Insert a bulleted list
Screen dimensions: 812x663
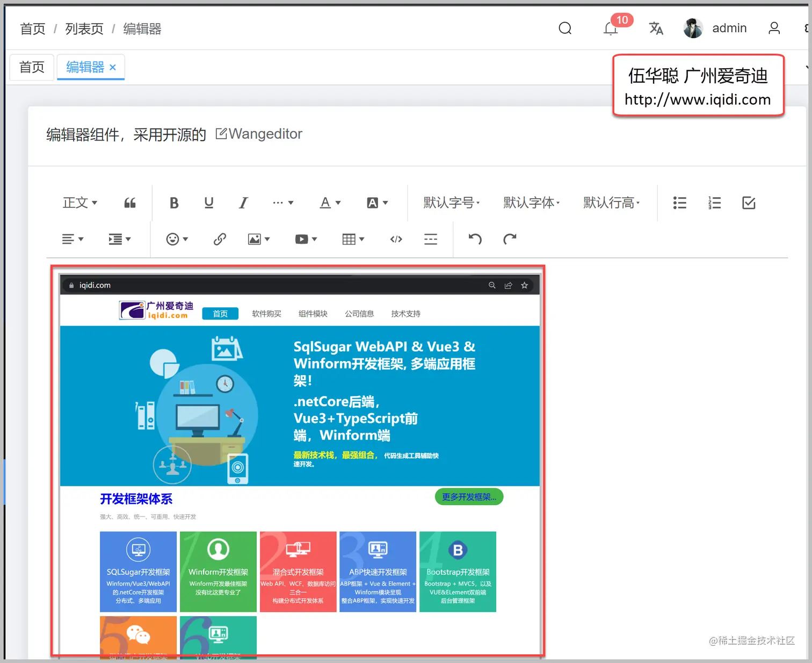coord(680,203)
